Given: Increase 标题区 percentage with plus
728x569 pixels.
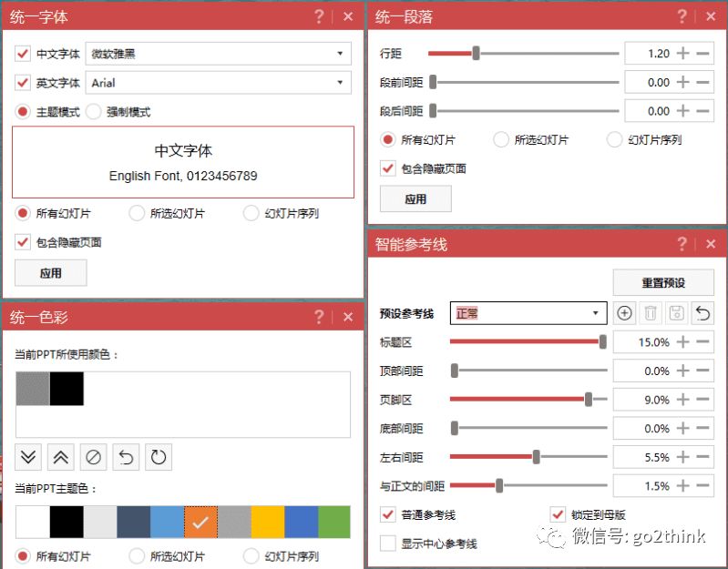Looking at the screenshot, I should click(x=682, y=341).
